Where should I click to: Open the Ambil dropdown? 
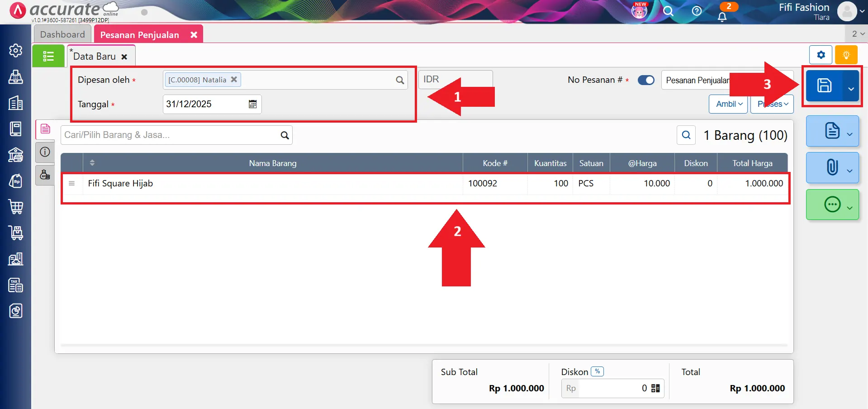coord(727,104)
